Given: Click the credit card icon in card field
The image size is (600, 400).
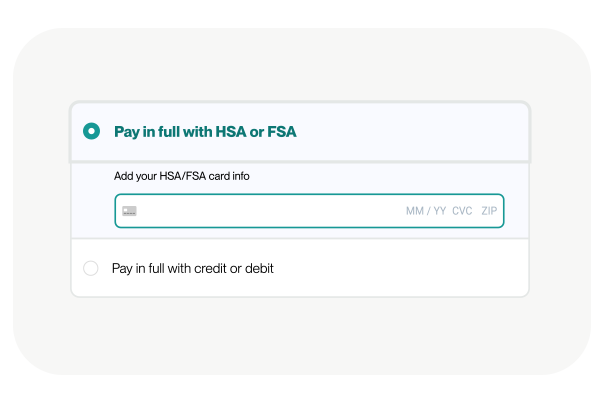Looking at the screenshot, I should point(129,211).
